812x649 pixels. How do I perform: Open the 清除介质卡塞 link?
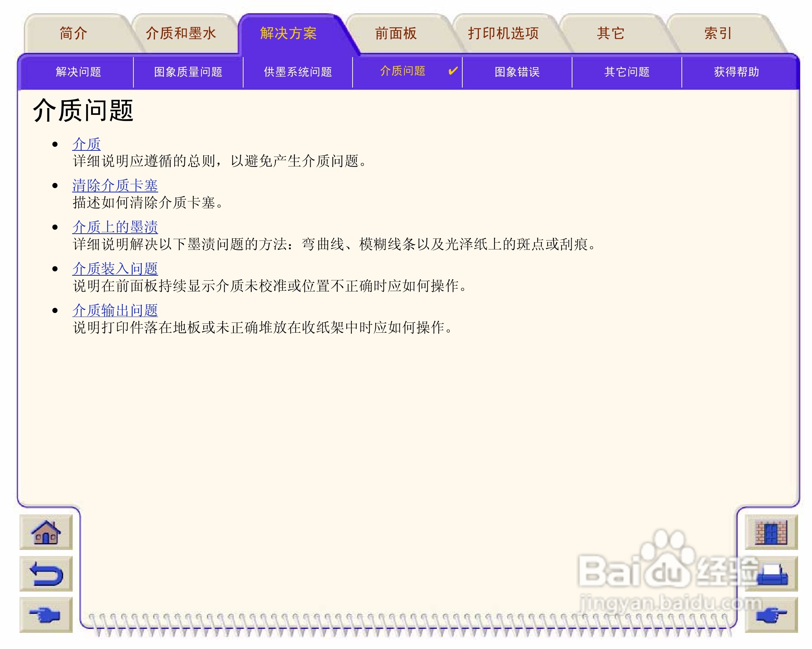pyautogui.click(x=115, y=186)
